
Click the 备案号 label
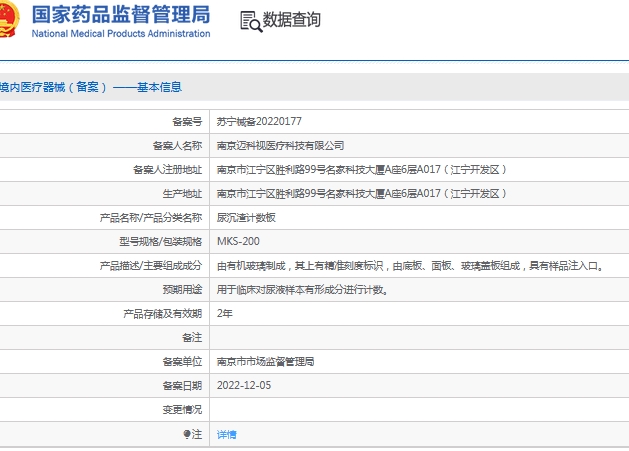coord(187,121)
